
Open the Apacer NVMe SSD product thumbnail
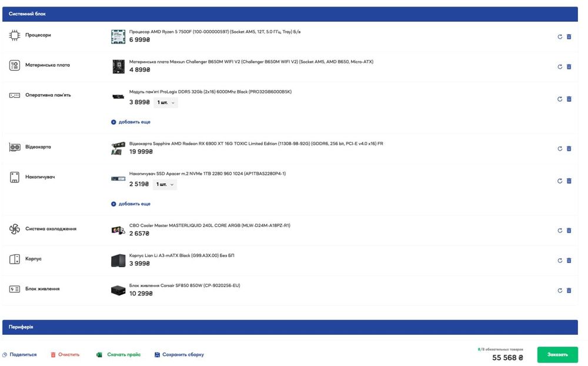click(118, 179)
